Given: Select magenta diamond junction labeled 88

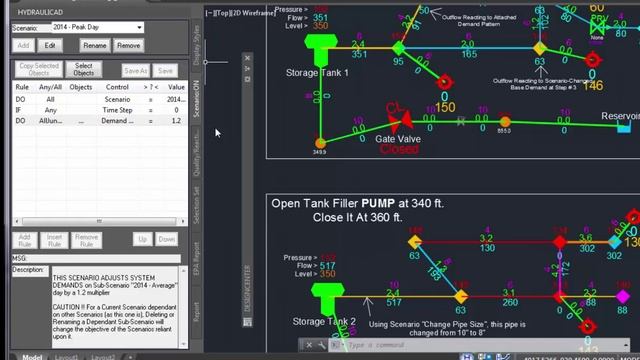Looking at the screenshot, I should [623, 297].
